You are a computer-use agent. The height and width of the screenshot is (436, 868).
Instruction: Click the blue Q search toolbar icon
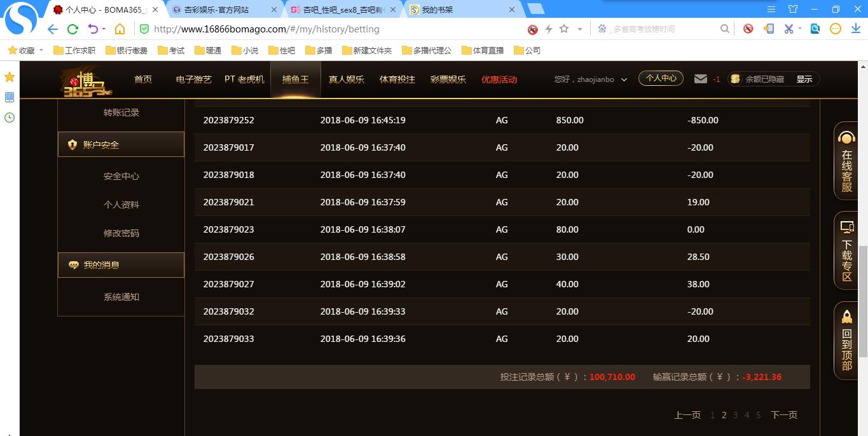(x=815, y=29)
